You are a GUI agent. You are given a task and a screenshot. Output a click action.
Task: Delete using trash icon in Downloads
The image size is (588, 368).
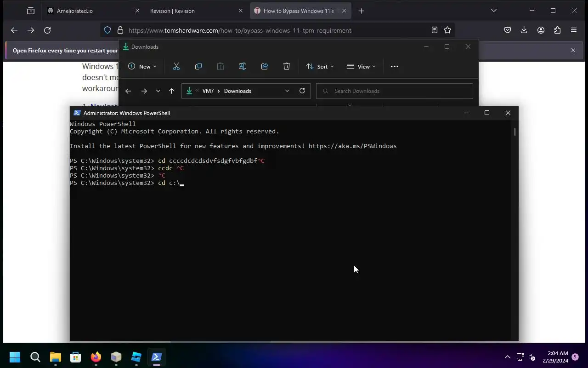(287, 66)
